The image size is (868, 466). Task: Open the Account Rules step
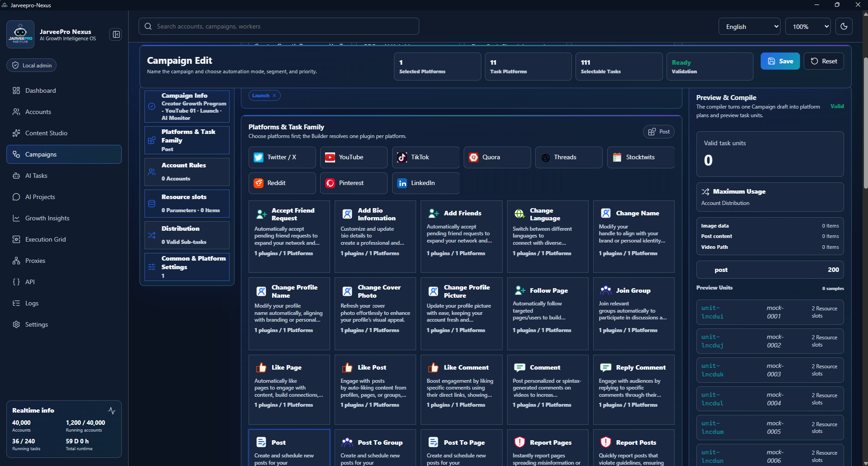[187, 172]
